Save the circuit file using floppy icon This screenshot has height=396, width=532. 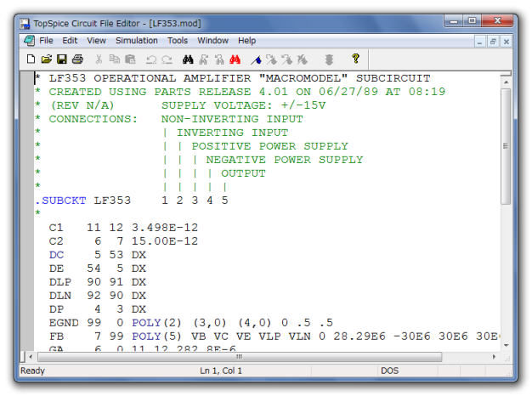(62, 59)
